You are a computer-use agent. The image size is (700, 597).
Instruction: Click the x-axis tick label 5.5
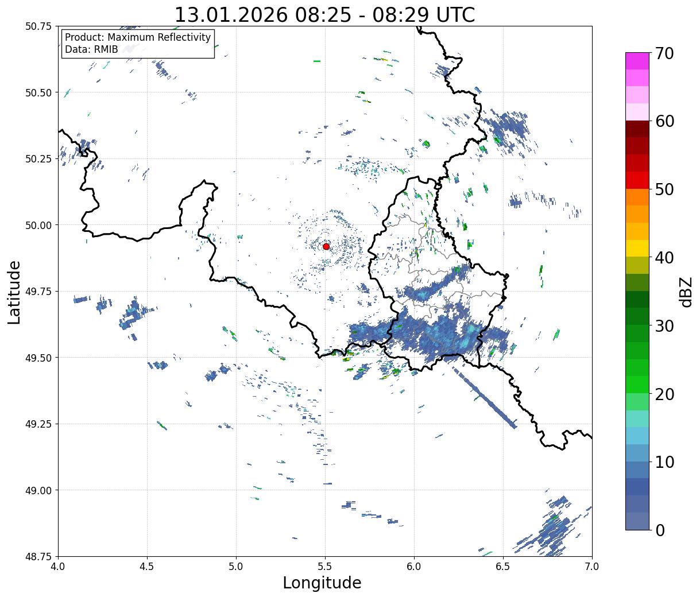click(x=325, y=566)
